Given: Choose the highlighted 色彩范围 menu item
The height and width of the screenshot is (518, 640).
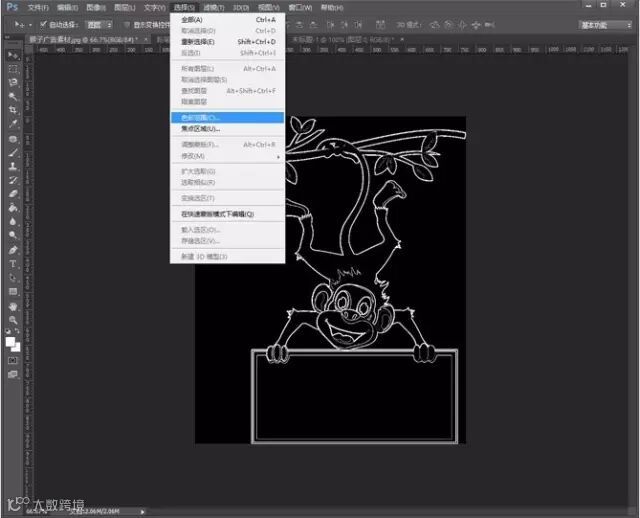Looking at the screenshot, I should [227, 118].
